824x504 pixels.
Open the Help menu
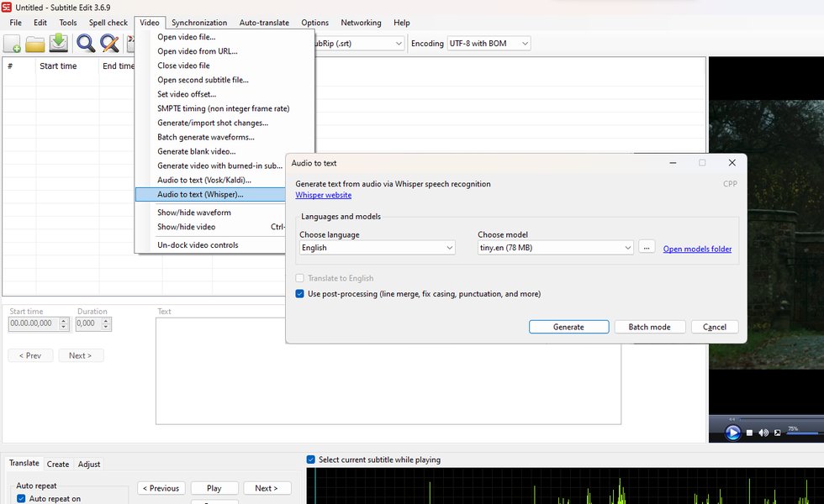(x=402, y=23)
